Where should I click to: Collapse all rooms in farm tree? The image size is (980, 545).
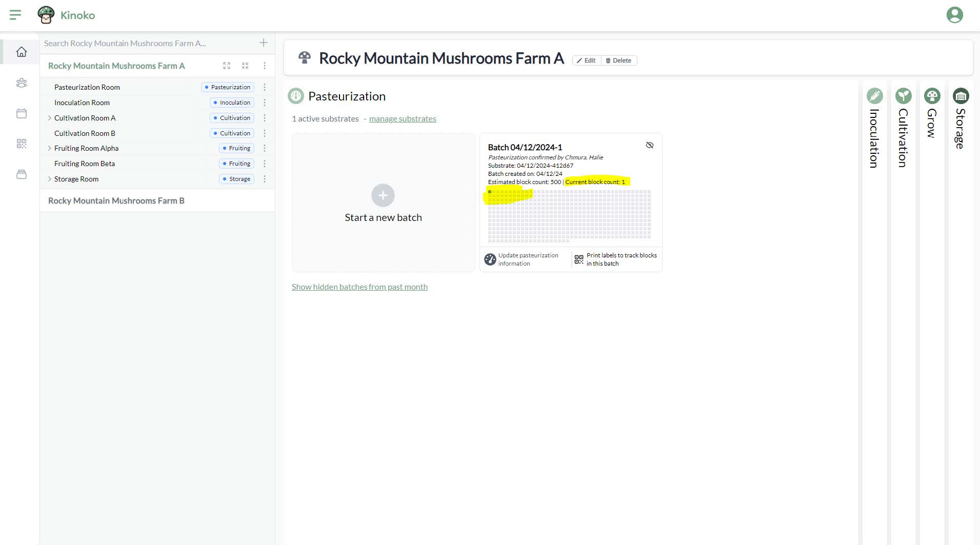(x=245, y=66)
